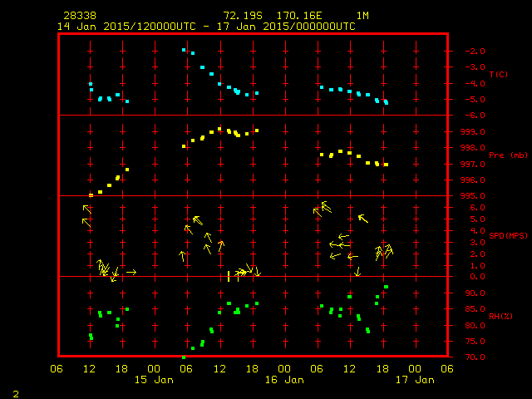
Task: Click the highest cyan temperature data point
Action: point(184,50)
